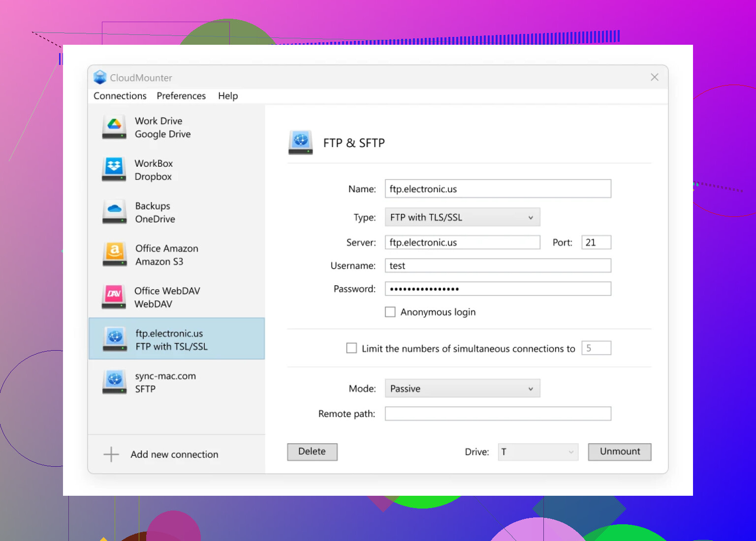Open the Mode dropdown set to Passive
The height and width of the screenshot is (541, 756).
[x=462, y=389]
